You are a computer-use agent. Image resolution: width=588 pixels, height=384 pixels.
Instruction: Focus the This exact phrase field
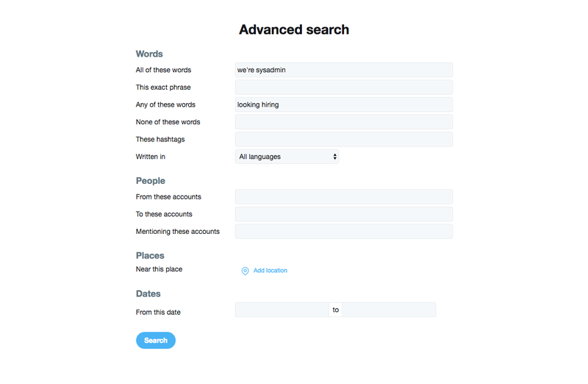click(x=344, y=87)
